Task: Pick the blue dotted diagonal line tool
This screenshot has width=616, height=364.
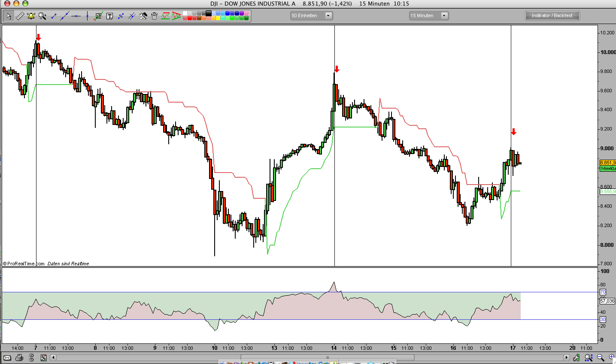Action: [x=121, y=16]
